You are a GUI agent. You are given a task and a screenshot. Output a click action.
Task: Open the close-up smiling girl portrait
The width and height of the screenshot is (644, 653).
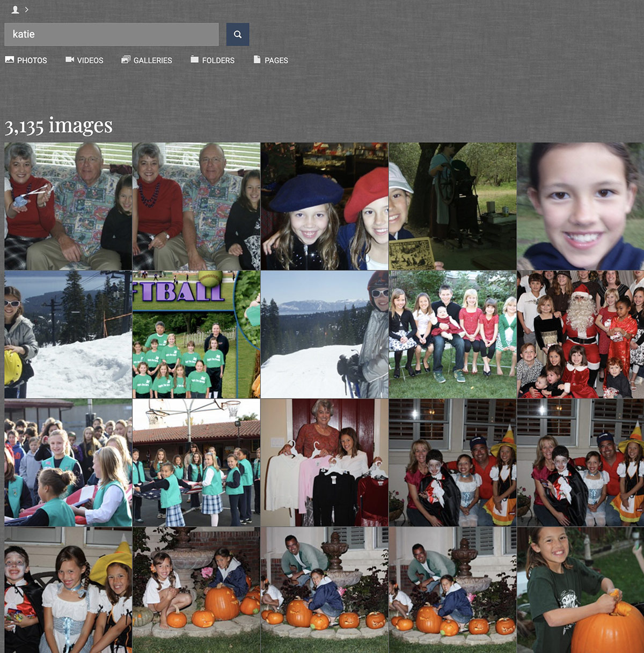pyautogui.click(x=580, y=206)
